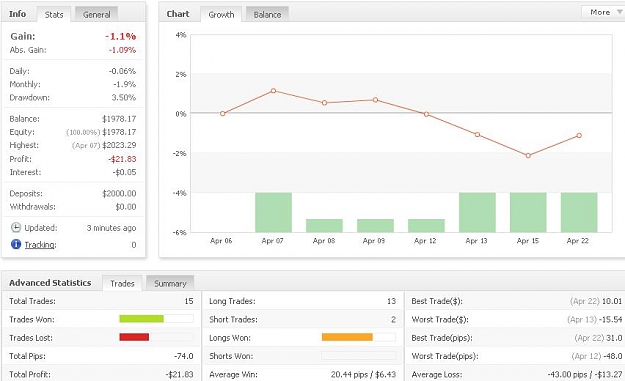Viewport: 625px width, 381px height.
Task: Click the Highest value $2023.29
Action: 119,145
